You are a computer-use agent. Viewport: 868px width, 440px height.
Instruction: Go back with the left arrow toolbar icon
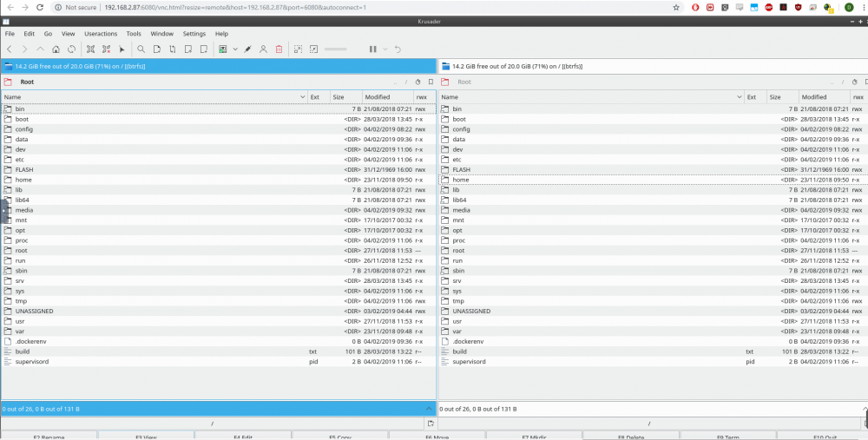pos(10,49)
